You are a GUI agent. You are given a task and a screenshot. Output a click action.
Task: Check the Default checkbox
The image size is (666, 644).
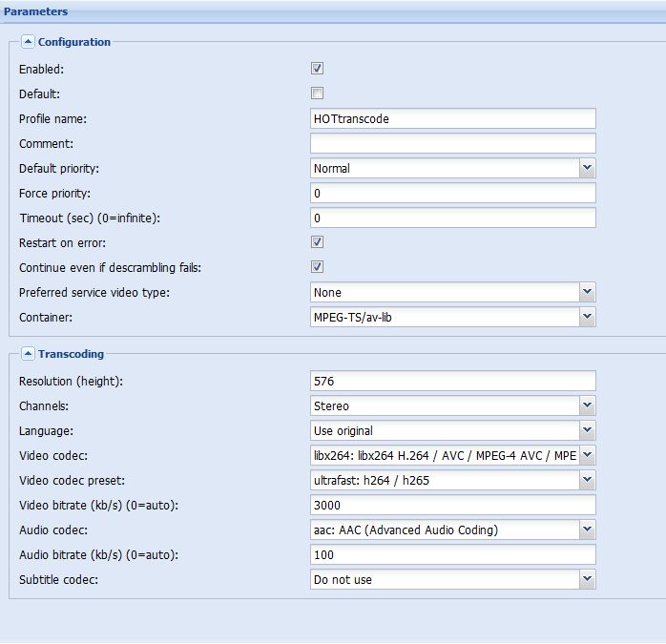(317, 93)
